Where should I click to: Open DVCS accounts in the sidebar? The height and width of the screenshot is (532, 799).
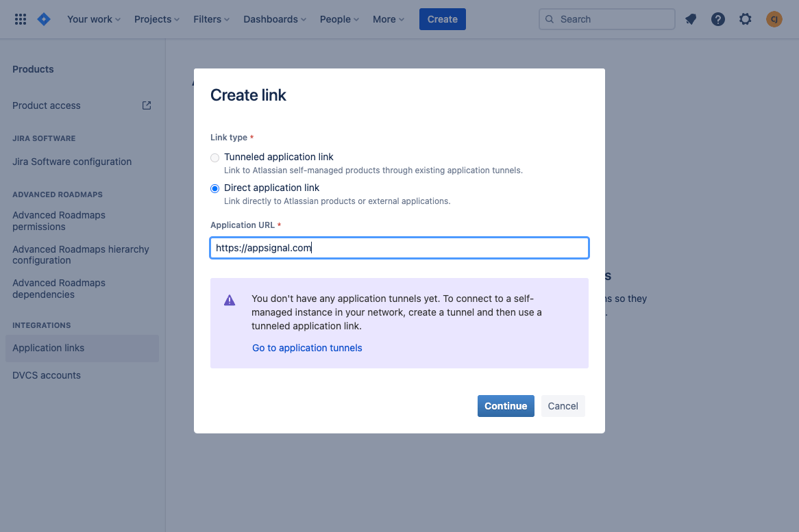(47, 375)
